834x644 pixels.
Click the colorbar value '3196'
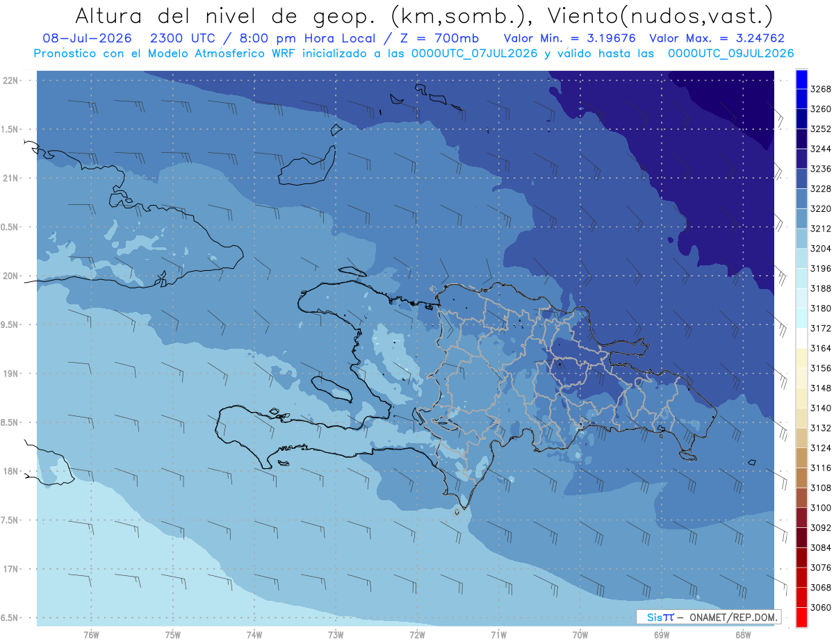tap(821, 268)
